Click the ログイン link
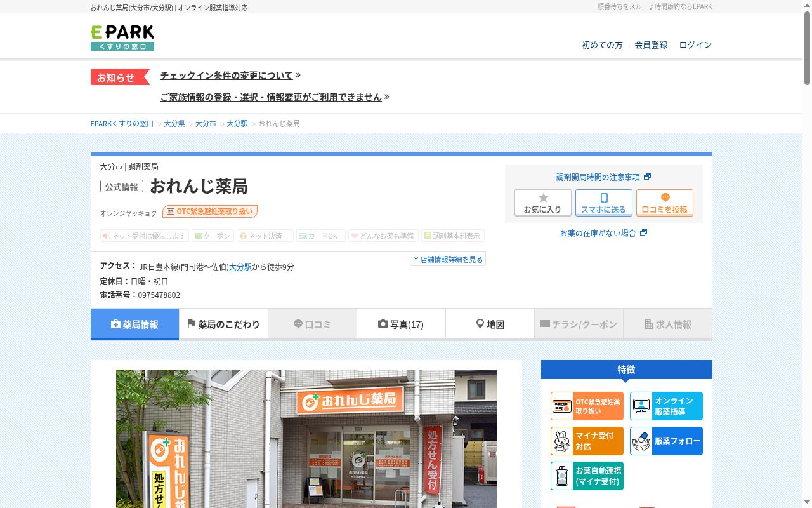The height and width of the screenshot is (508, 812). [x=695, y=45]
